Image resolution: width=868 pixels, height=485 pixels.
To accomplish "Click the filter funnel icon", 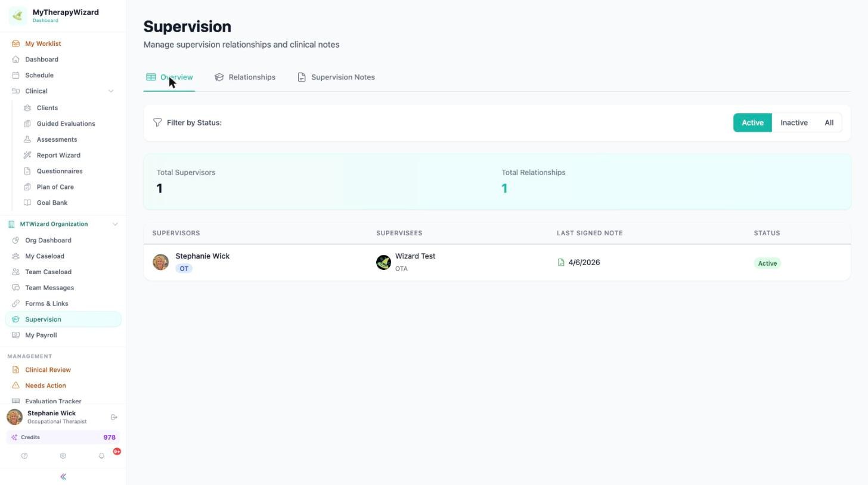I will tap(157, 123).
